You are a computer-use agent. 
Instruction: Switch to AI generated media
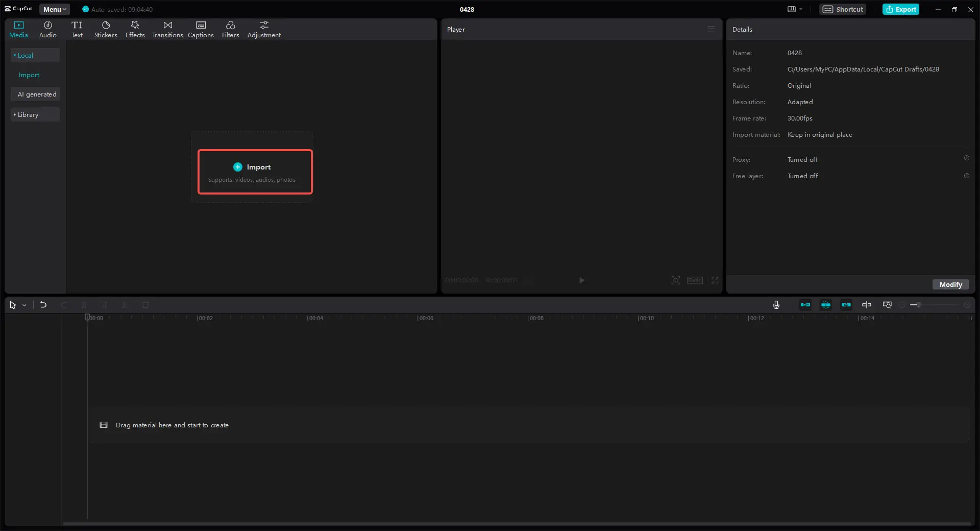36,94
